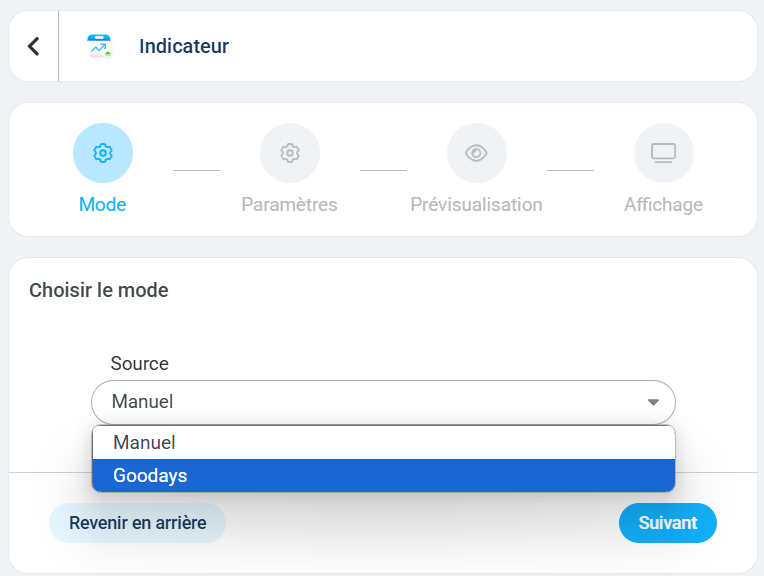
Task: Open the Source combo box showing Manuel
Action: [383, 402]
